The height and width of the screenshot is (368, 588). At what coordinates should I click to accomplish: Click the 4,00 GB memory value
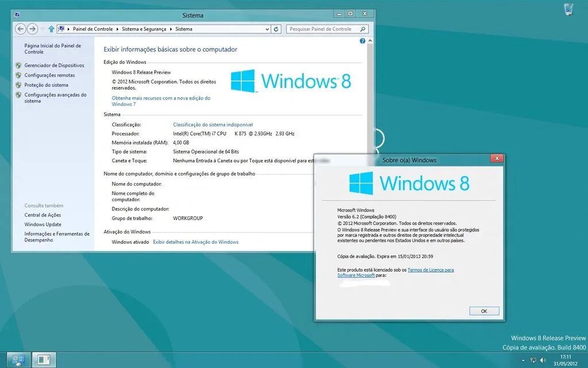click(x=181, y=143)
